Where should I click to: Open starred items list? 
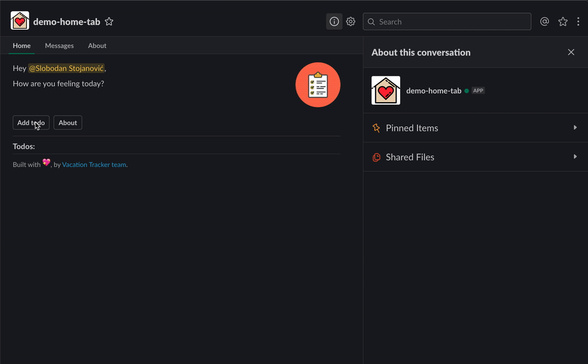click(x=563, y=22)
